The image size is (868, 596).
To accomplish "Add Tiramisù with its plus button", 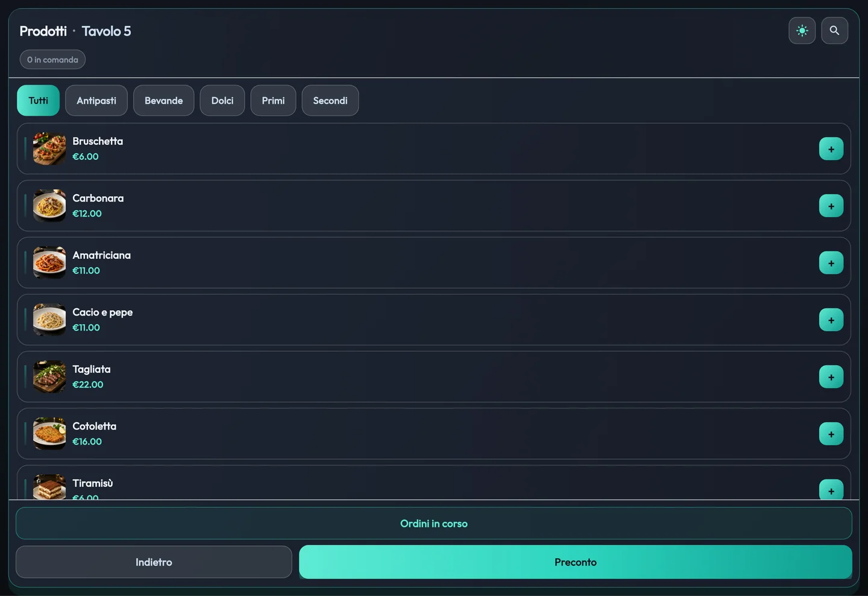I will tap(831, 490).
